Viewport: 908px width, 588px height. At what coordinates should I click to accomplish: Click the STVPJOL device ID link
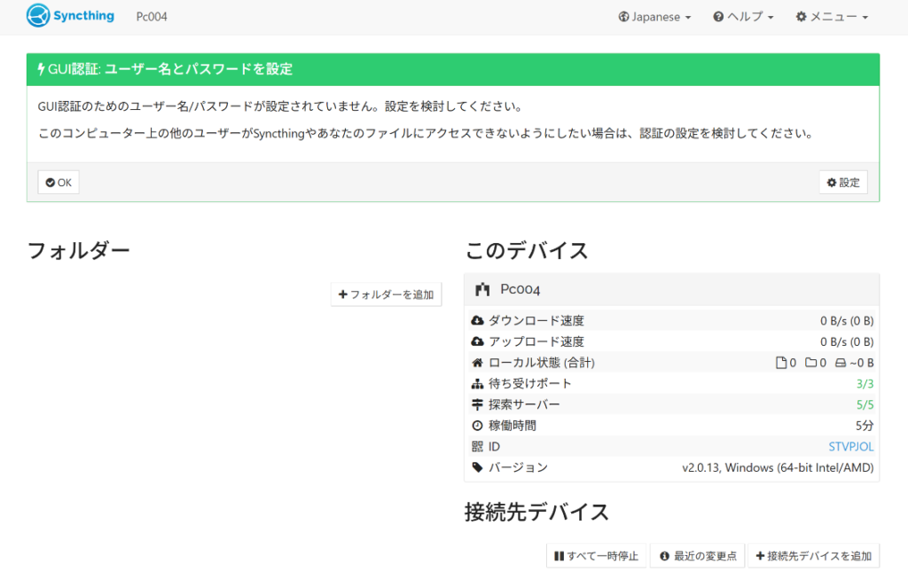[x=850, y=446]
